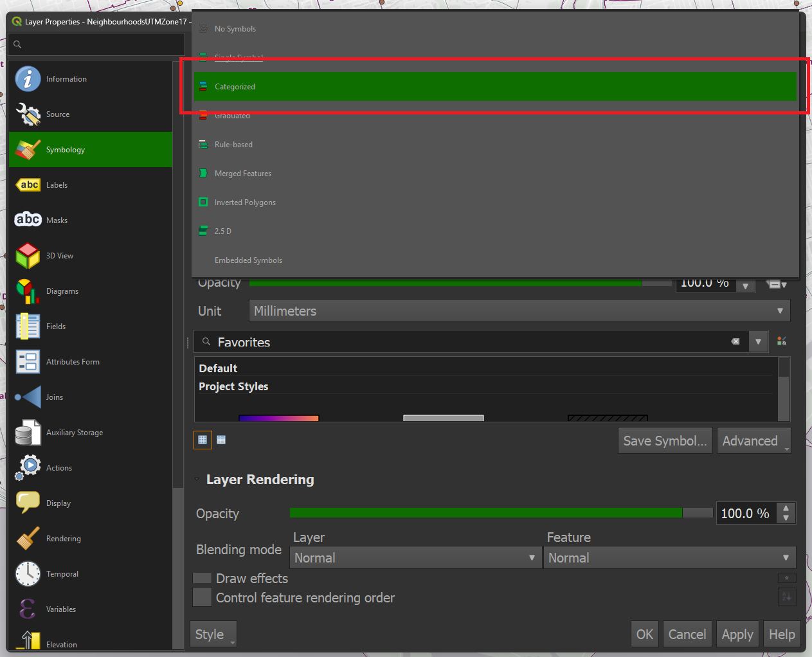Focus the search box above the sidebar

[x=97, y=44]
